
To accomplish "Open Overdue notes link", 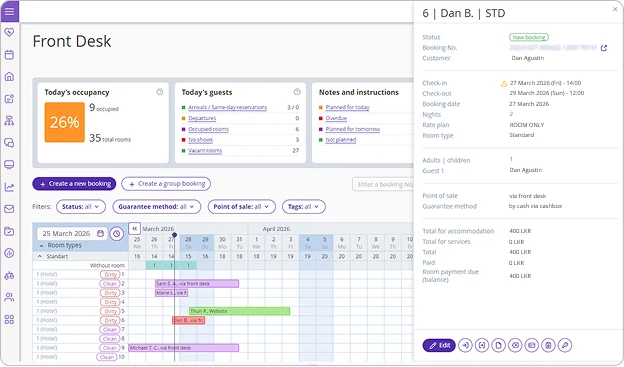I will pos(336,118).
